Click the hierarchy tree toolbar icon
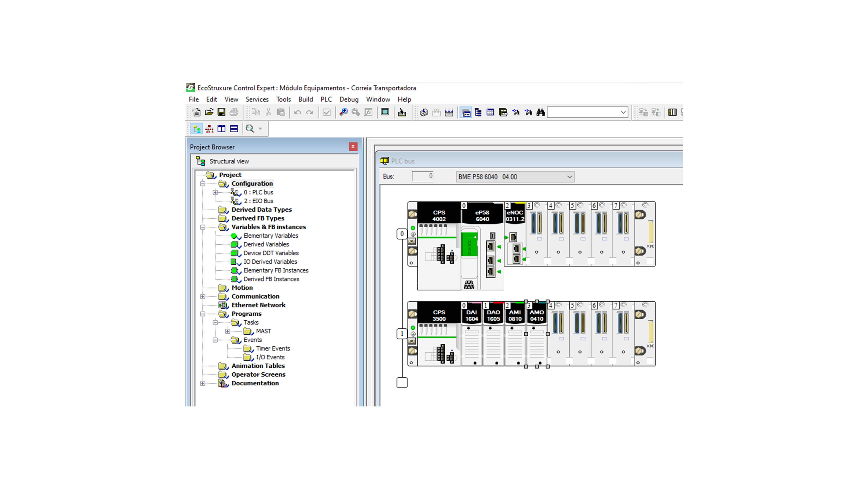The height and width of the screenshot is (488, 868). click(478, 112)
